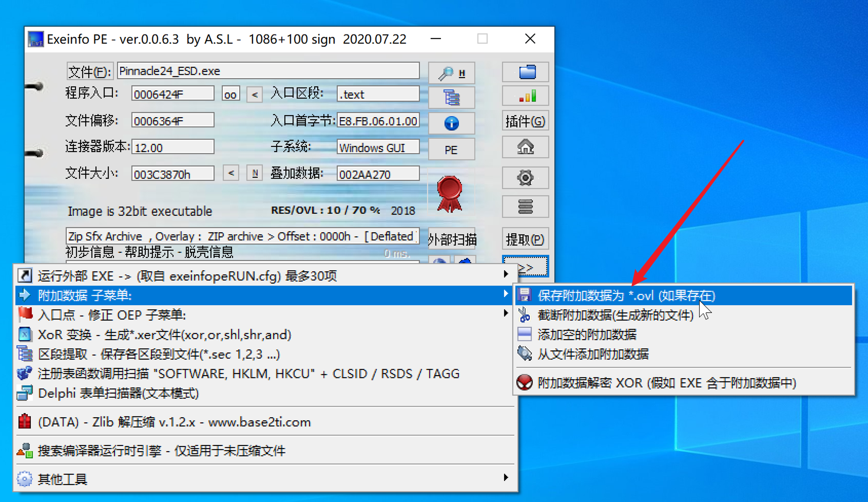This screenshot has height=502, width=868.
Task: Select 截断附加数据(生成新的文件)
Action: (684, 315)
